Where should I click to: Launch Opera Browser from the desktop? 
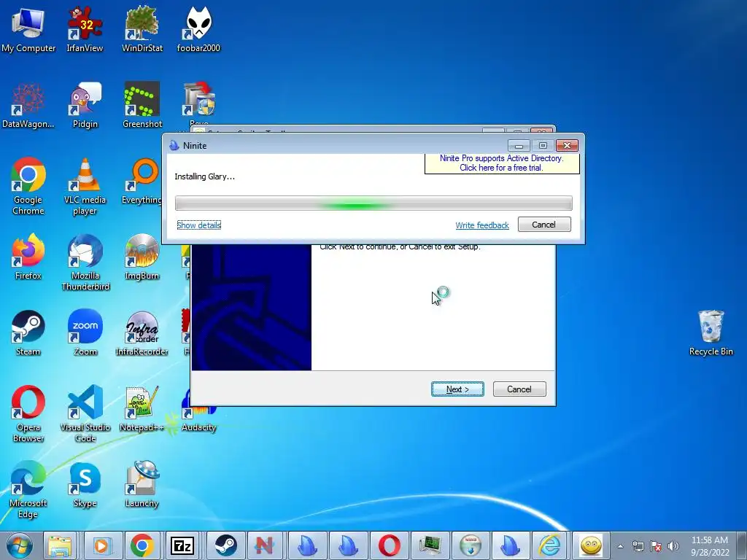coord(28,413)
